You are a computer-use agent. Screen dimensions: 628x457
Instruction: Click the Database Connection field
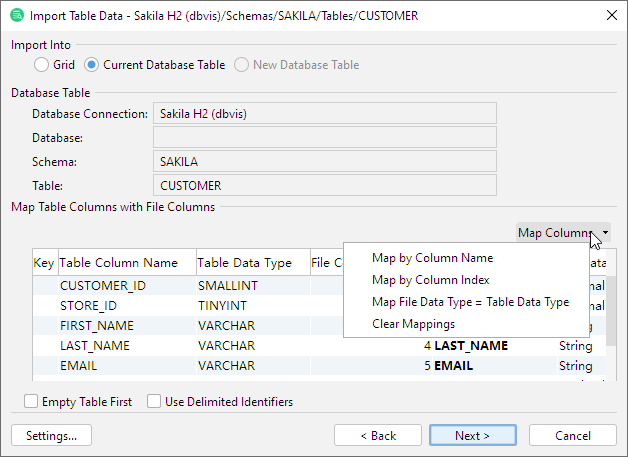click(324, 114)
